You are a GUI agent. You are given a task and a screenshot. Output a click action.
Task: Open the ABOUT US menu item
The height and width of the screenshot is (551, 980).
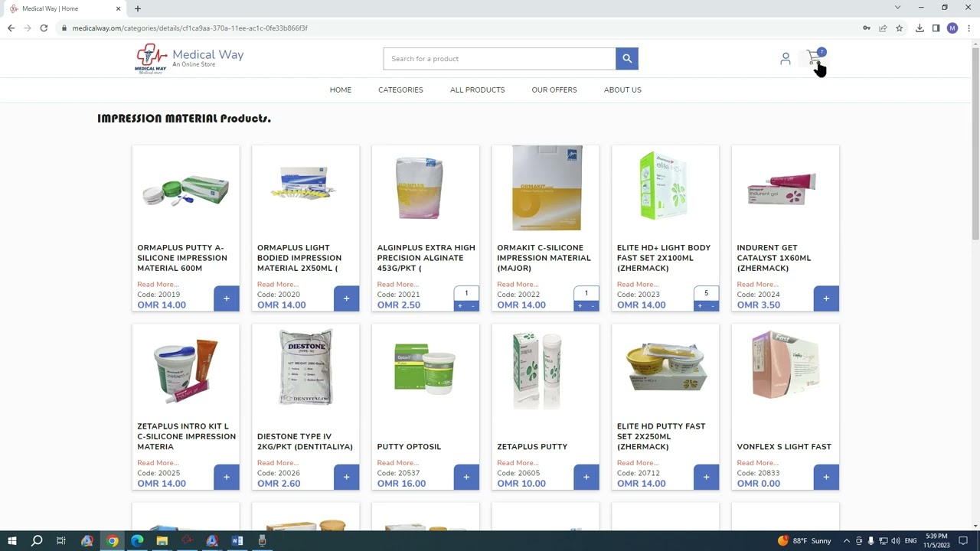(x=622, y=90)
